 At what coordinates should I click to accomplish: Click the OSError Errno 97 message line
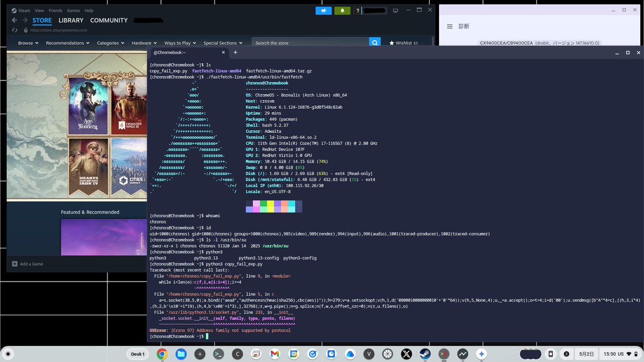(x=220, y=330)
